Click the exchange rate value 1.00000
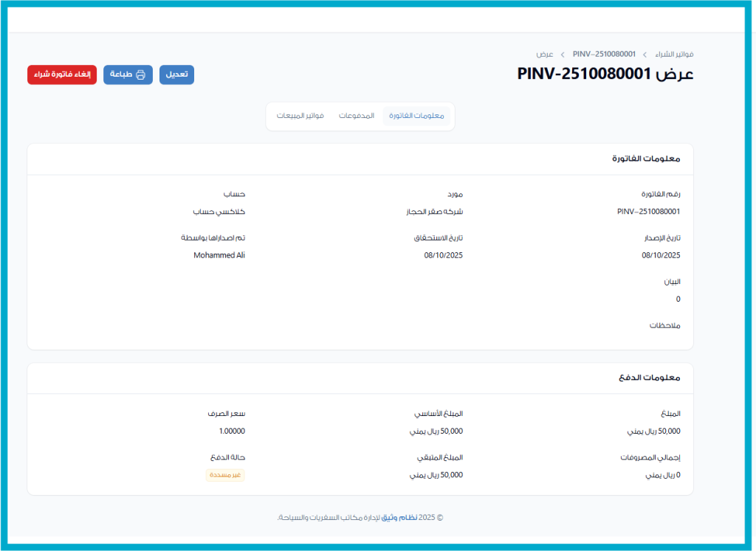 click(232, 432)
